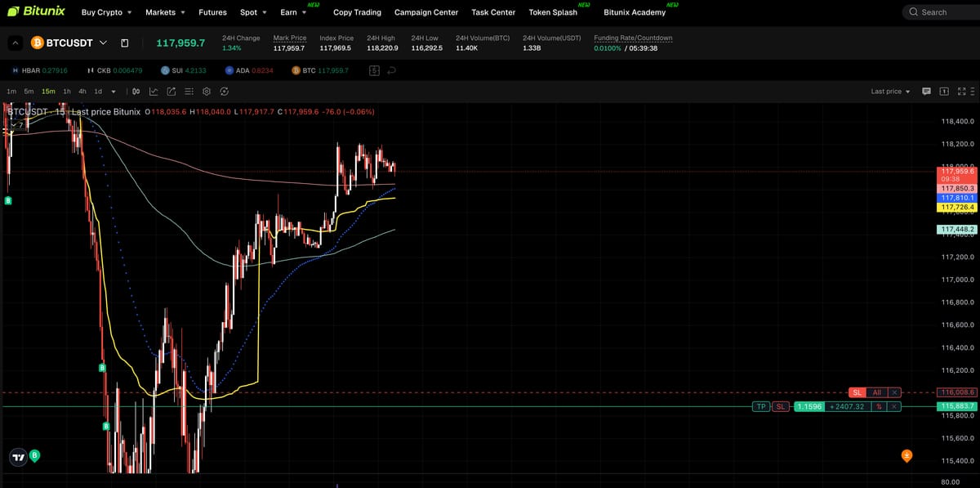This screenshot has height=488, width=980.
Task: Open Copy Trading page
Action: point(357,12)
